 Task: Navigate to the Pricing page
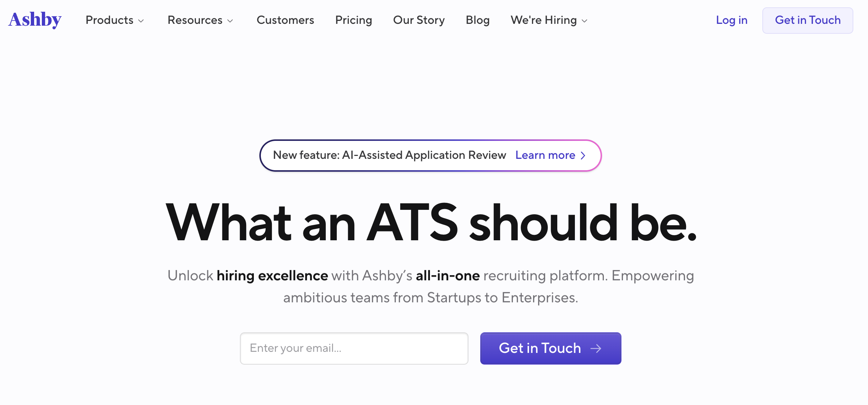[353, 21]
